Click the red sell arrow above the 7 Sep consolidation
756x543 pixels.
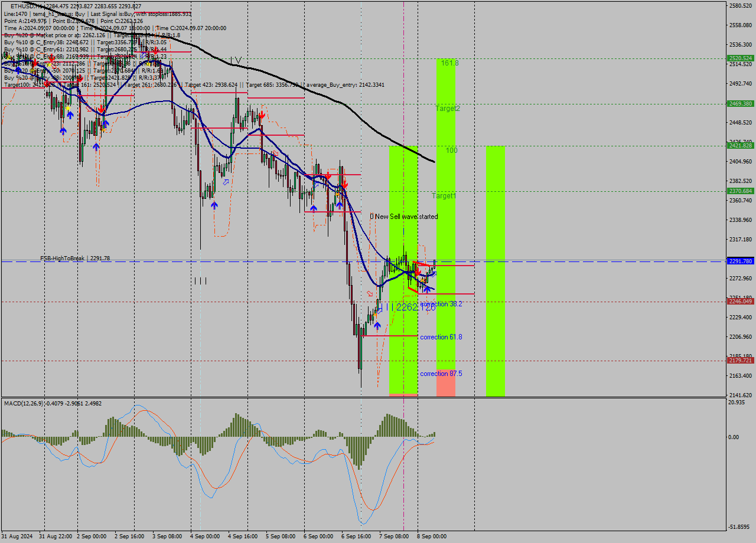418,272
